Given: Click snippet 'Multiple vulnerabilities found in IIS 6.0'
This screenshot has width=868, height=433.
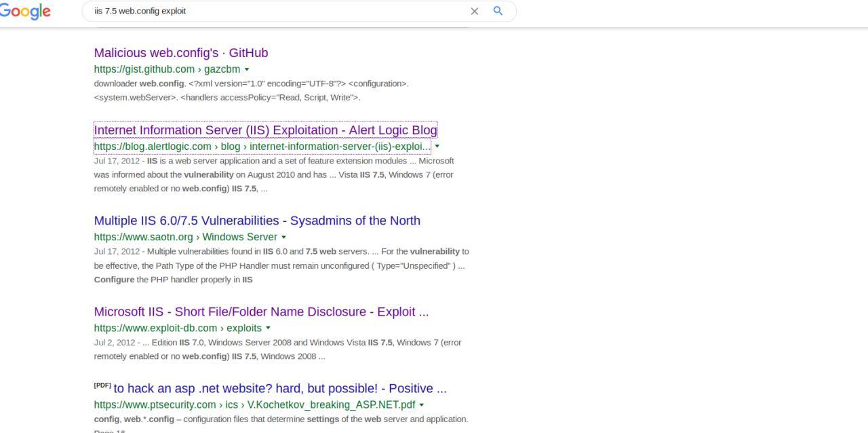Looking at the screenshot, I should (281, 265).
